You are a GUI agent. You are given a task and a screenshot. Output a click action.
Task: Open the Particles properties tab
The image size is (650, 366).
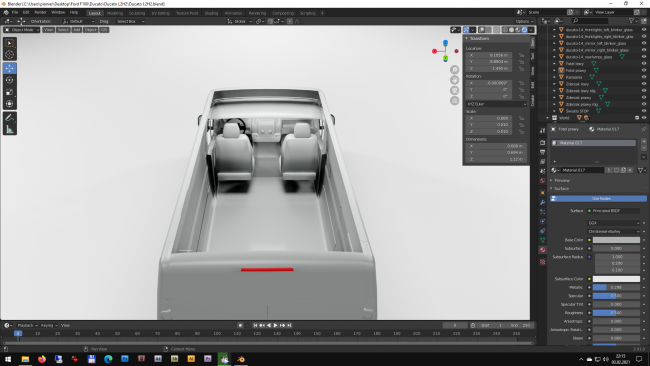pos(542,212)
